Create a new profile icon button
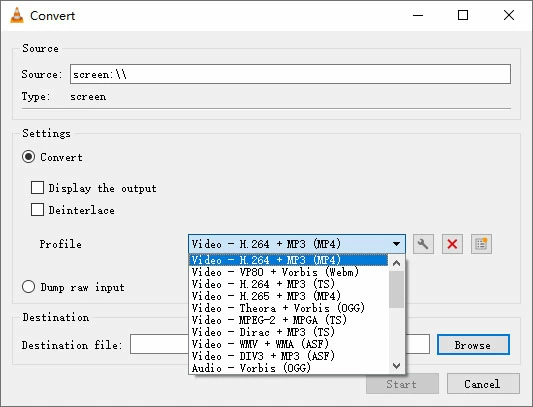This screenshot has height=407, width=533. [x=481, y=244]
